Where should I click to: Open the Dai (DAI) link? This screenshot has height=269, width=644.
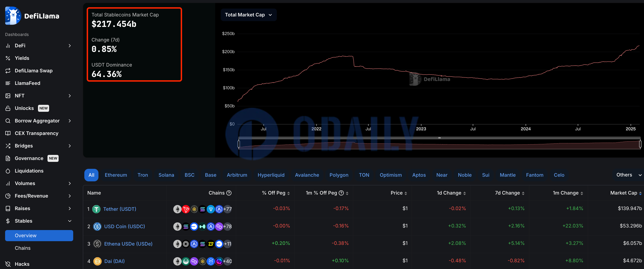coord(114,261)
